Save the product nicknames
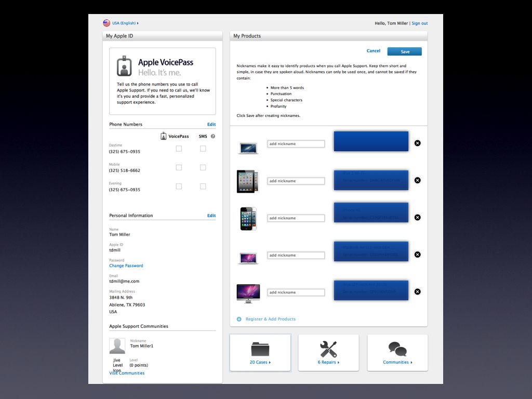This screenshot has width=532, height=399. coord(404,51)
